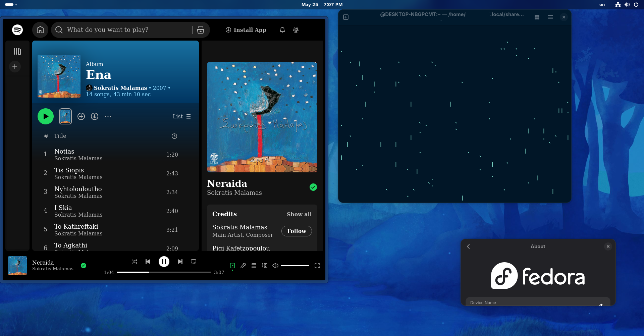This screenshot has height=336, width=644.
Task: Click Install App button
Action: [x=246, y=30]
